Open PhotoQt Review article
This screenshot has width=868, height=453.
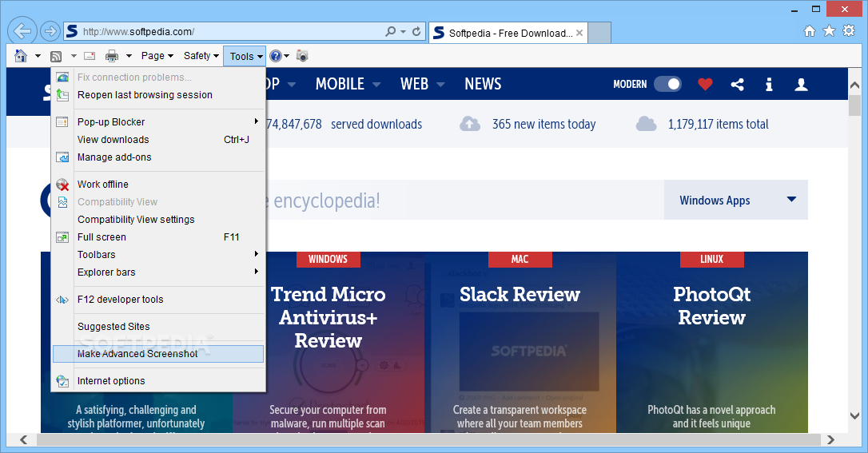coord(712,306)
